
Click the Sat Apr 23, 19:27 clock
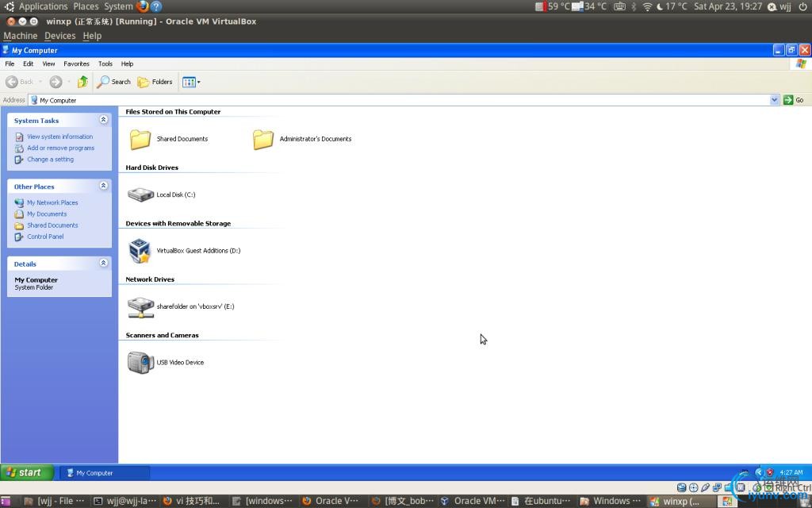[728, 6]
